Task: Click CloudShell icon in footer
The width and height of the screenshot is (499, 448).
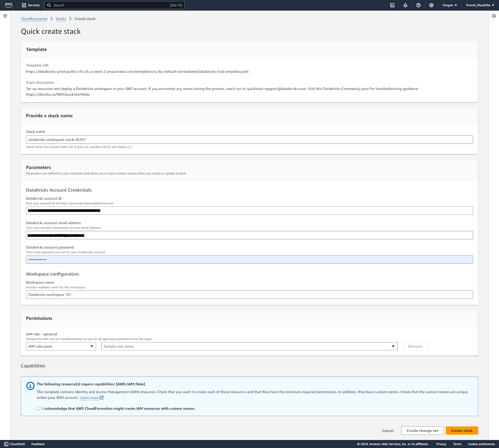Action: 6,444
